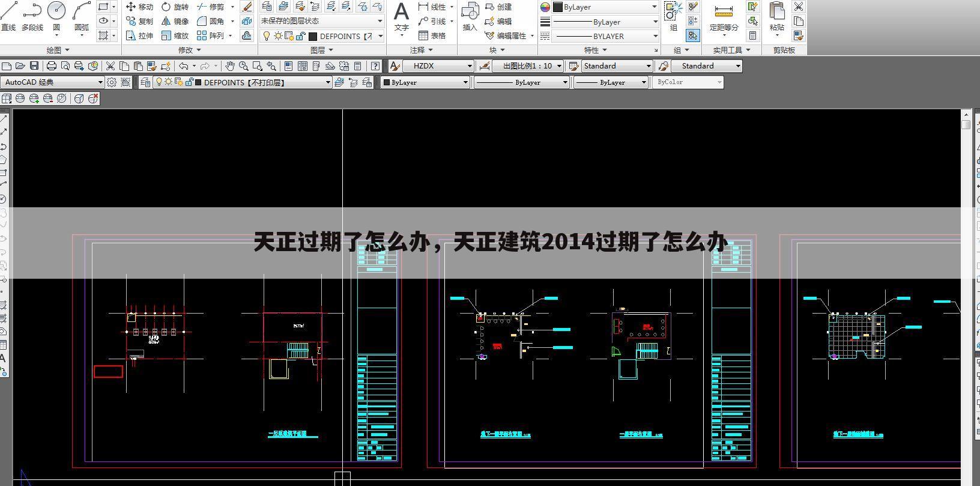Click the help question mark icon

coord(375,66)
